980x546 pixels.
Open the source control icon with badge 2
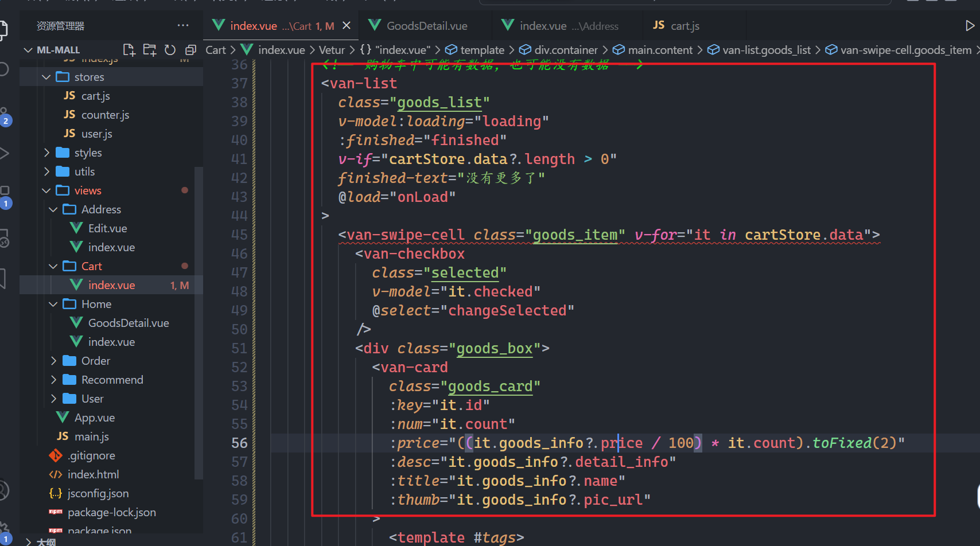[5, 117]
